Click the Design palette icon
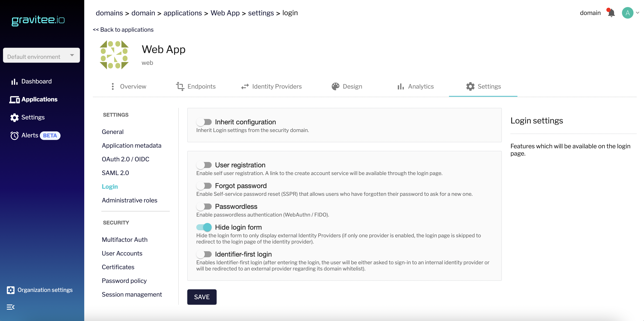Viewport: 644px width, 321px height. tap(335, 86)
